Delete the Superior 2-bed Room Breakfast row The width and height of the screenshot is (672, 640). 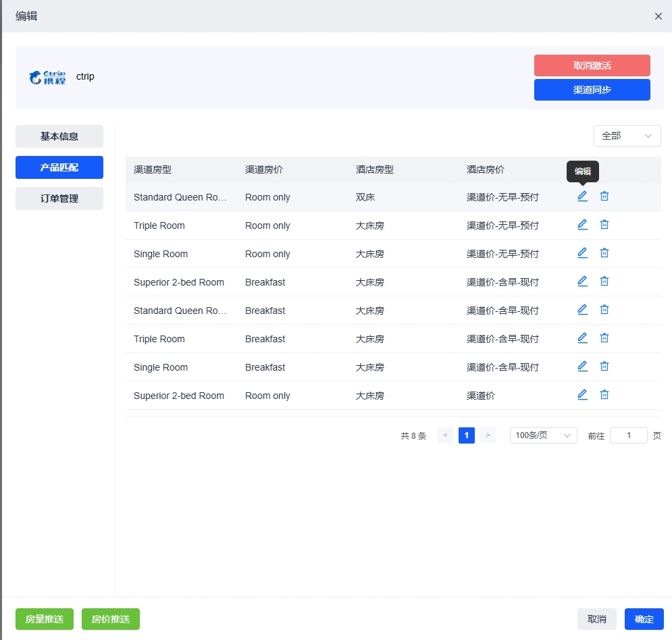(604, 282)
